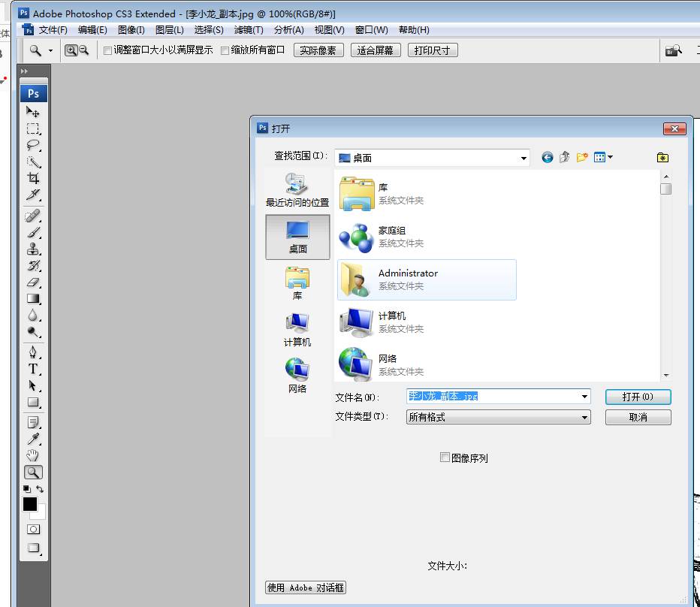This screenshot has height=607, width=700.
Task: Select the Move tool
Action: tap(33, 112)
